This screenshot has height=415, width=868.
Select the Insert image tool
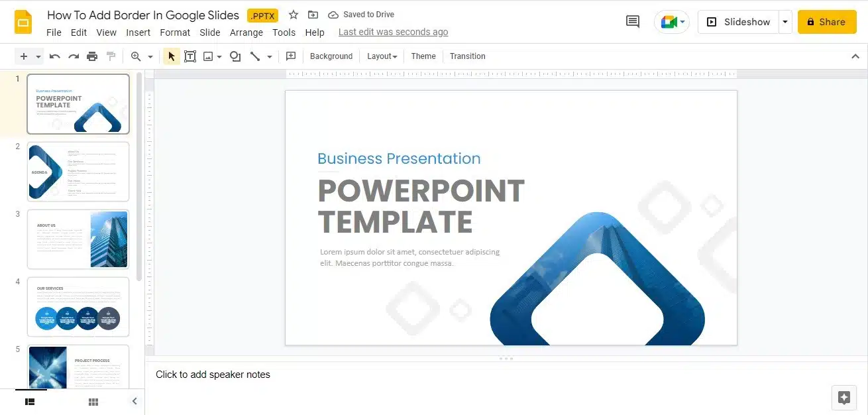click(209, 56)
